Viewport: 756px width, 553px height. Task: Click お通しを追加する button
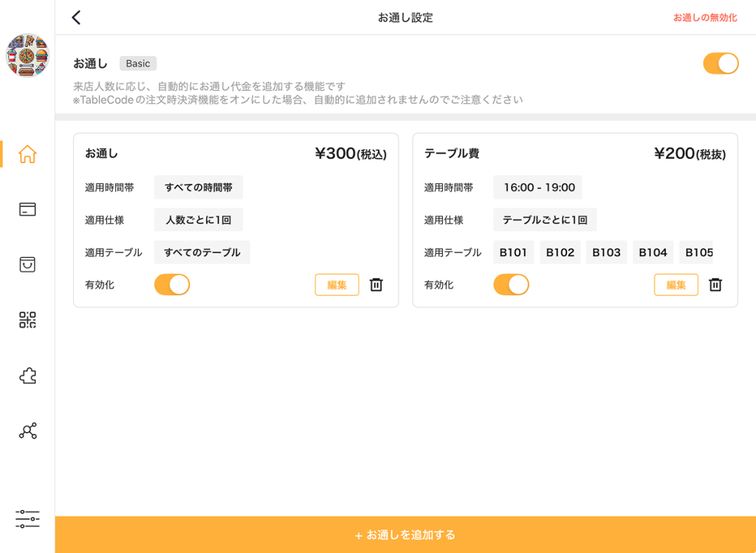405,535
